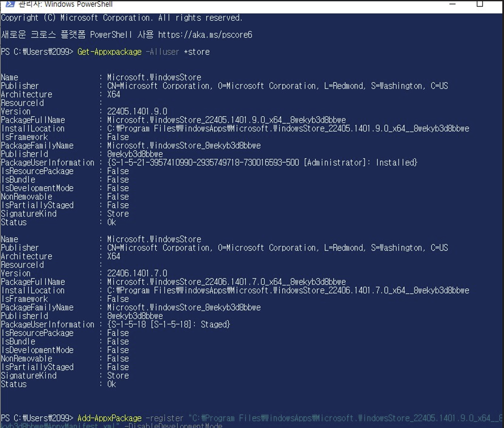This screenshot has width=504, height=428.
Task: Open the https://aka.ms/pscore6 link
Action: (x=205, y=35)
